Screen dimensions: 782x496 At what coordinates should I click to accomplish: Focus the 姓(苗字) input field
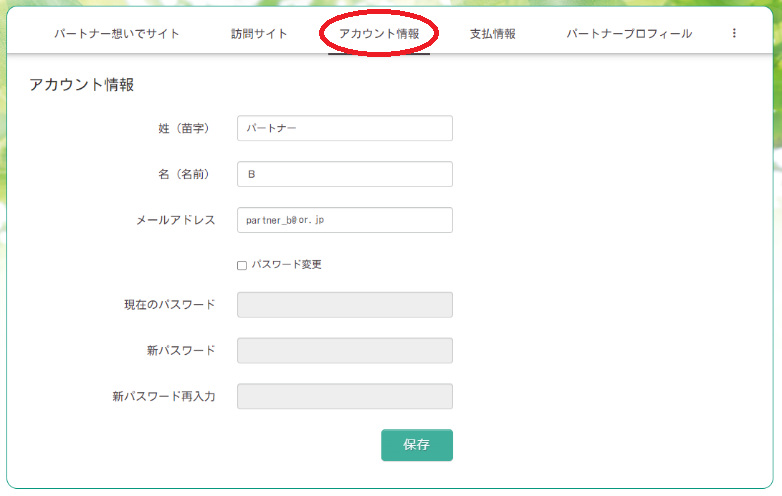(x=345, y=128)
